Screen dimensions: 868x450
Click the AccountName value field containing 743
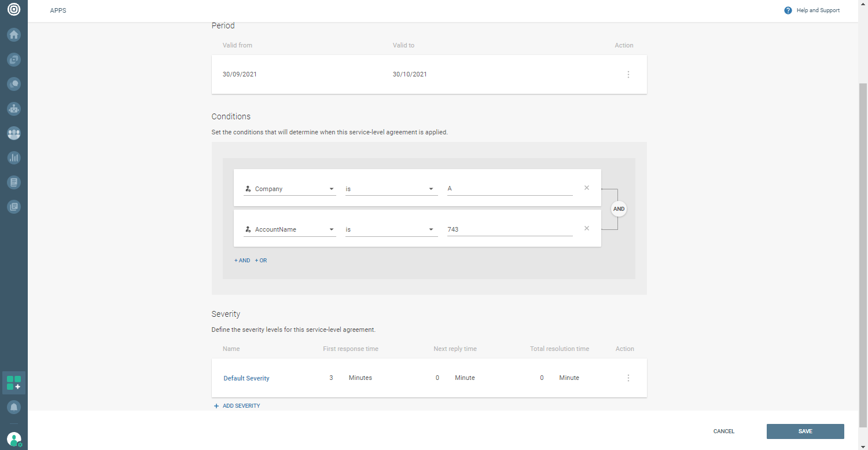click(509, 229)
